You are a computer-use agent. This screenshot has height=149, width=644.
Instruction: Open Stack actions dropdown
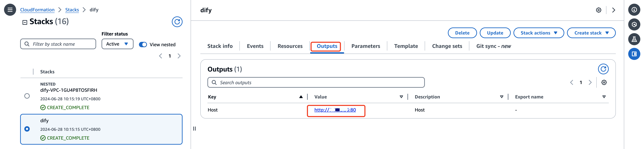[x=538, y=33]
